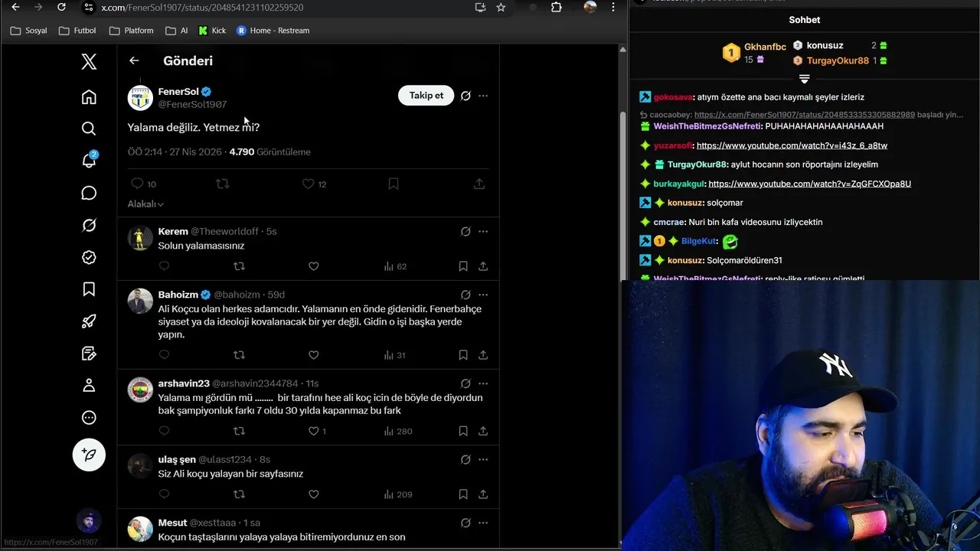Open browser three-dot menu

click(x=612, y=7)
